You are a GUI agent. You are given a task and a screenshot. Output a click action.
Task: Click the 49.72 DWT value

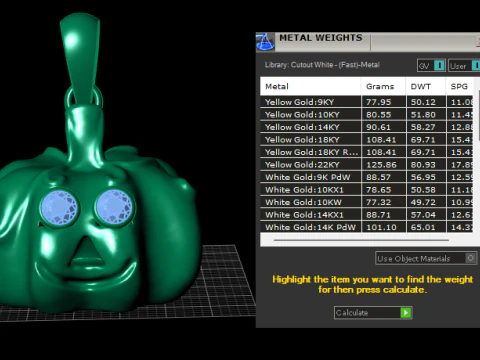[x=423, y=202]
